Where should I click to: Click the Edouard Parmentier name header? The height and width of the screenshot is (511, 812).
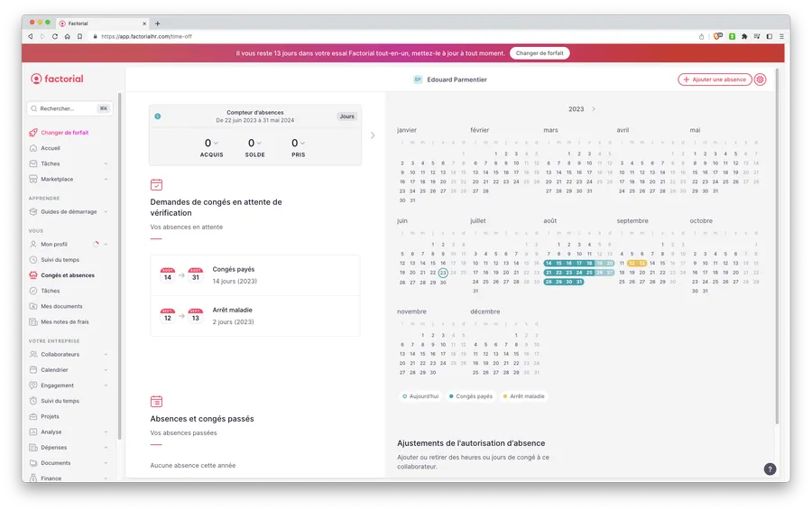[457, 79]
